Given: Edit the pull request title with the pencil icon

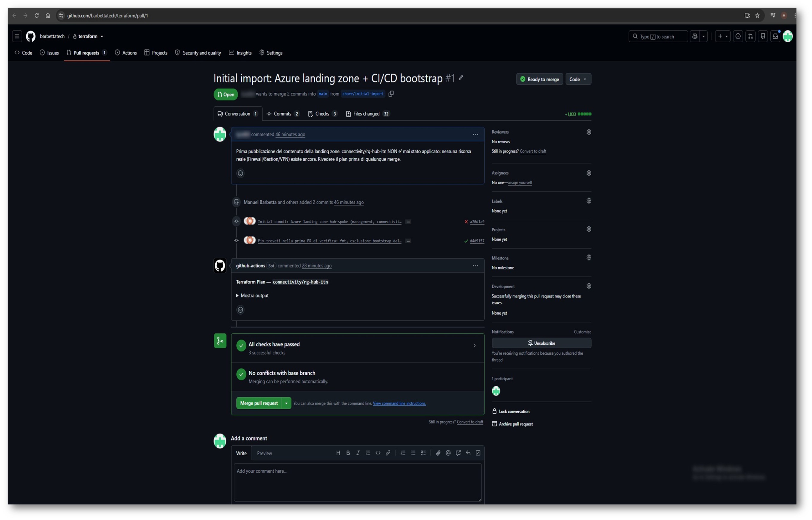Looking at the screenshot, I should 461,78.
